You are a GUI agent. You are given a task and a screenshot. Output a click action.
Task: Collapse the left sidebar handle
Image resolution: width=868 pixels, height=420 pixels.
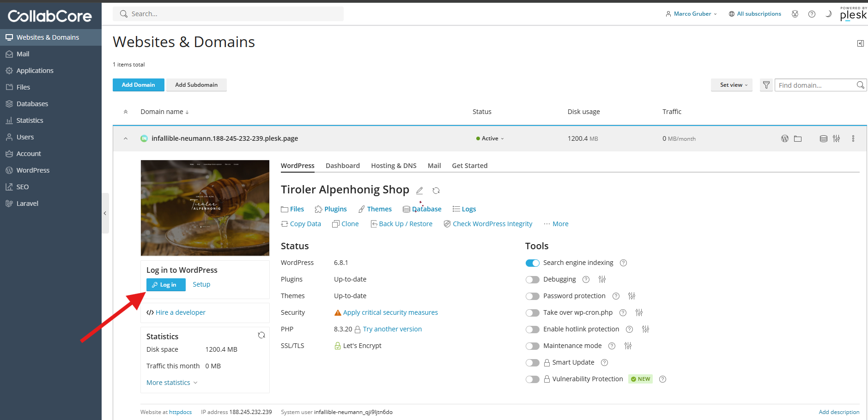[105, 213]
